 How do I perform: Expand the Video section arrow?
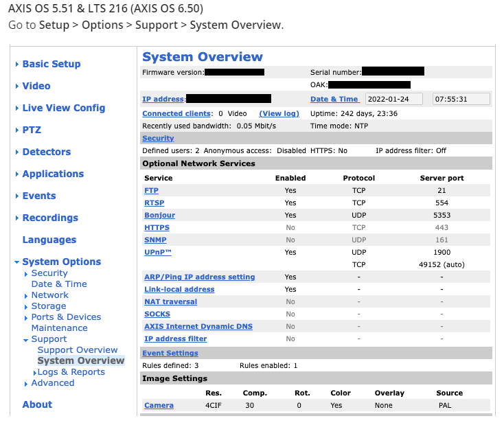click(x=17, y=86)
